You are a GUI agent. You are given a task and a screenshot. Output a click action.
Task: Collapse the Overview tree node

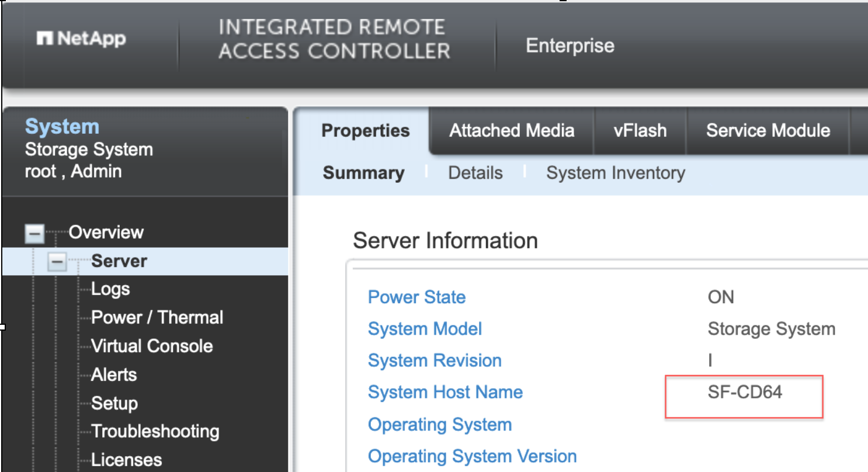(x=34, y=234)
